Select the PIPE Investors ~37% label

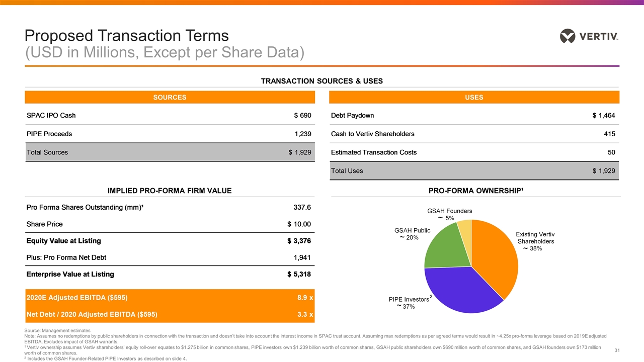click(x=412, y=303)
